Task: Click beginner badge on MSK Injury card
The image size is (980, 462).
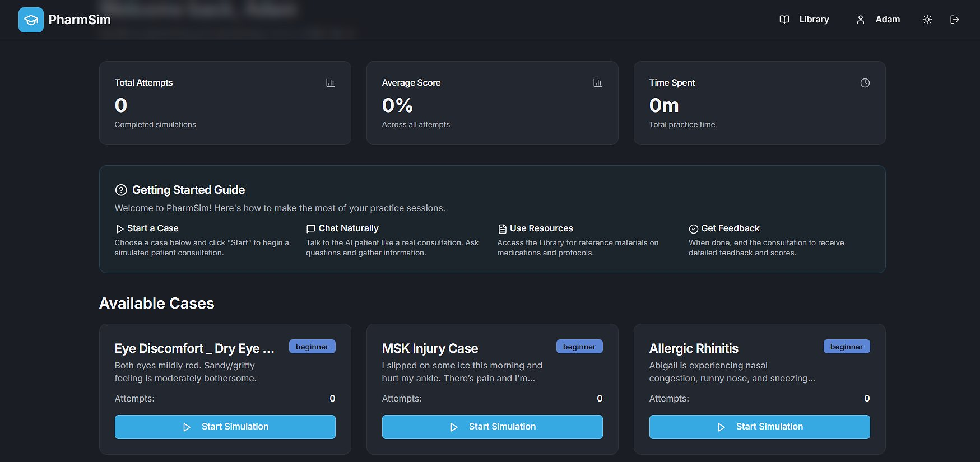Action: (x=579, y=347)
